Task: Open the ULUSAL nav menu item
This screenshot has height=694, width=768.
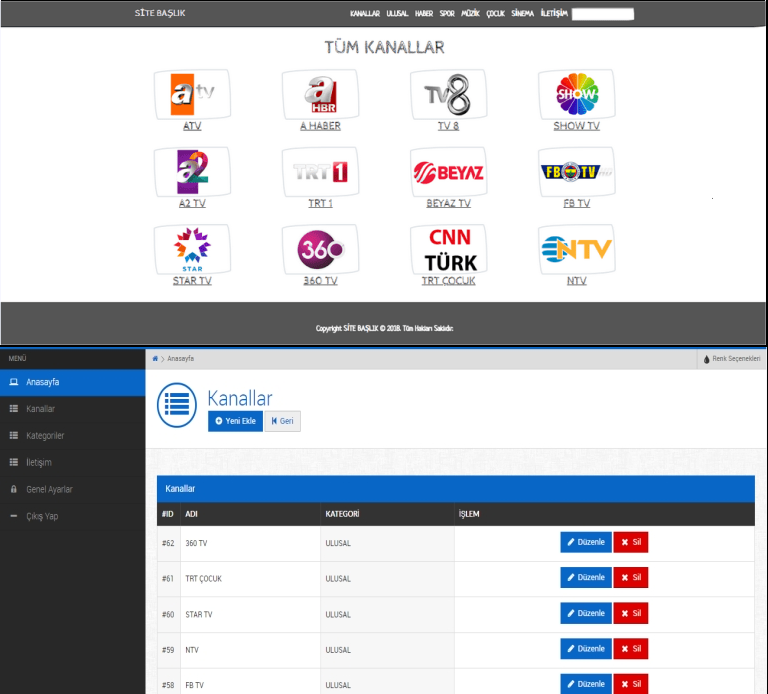Action: click(x=397, y=14)
